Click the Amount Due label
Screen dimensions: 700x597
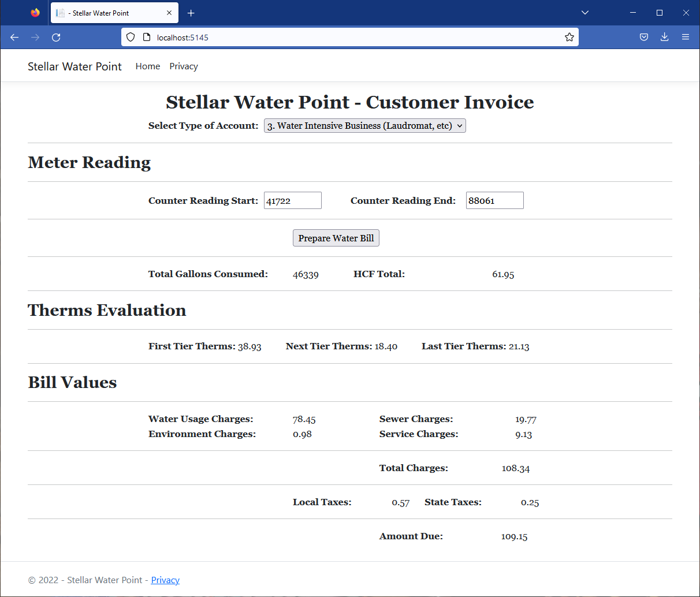411,536
